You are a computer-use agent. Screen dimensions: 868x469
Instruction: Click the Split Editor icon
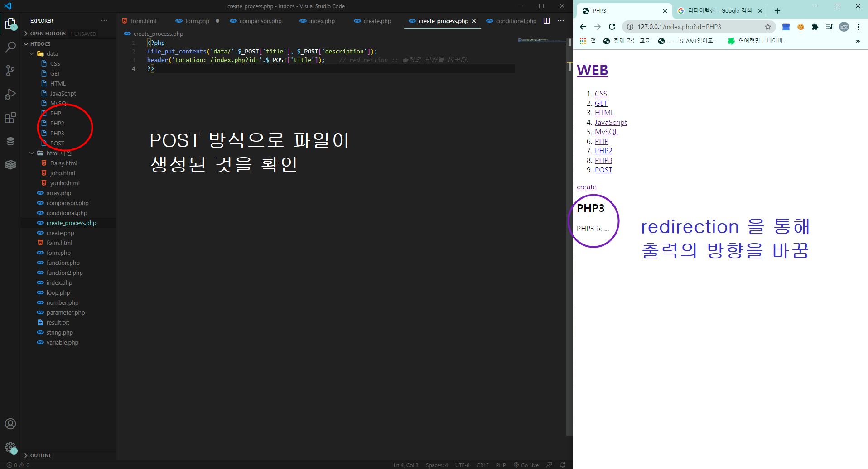(547, 21)
